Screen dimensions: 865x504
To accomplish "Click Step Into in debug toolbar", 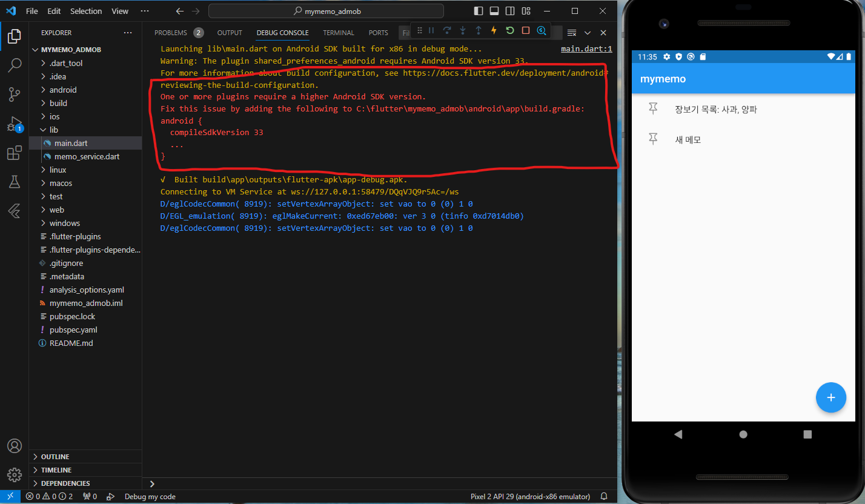I will (463, 30).
